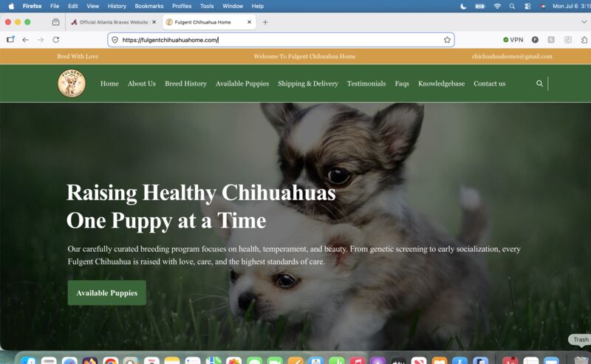
Task: Toggle Focus mode moon icon in menu bar
Action: 463,6
